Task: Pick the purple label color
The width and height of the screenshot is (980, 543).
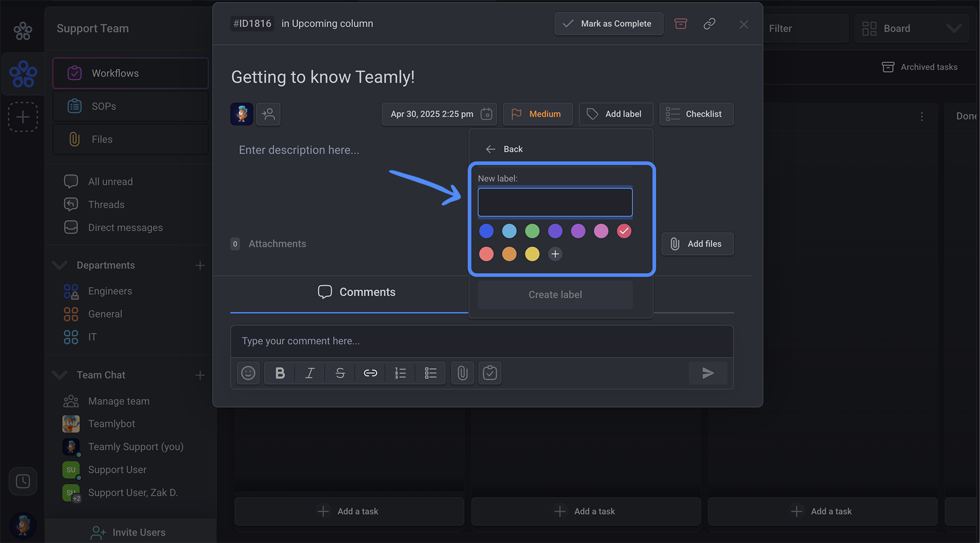Action: [578, 231]
